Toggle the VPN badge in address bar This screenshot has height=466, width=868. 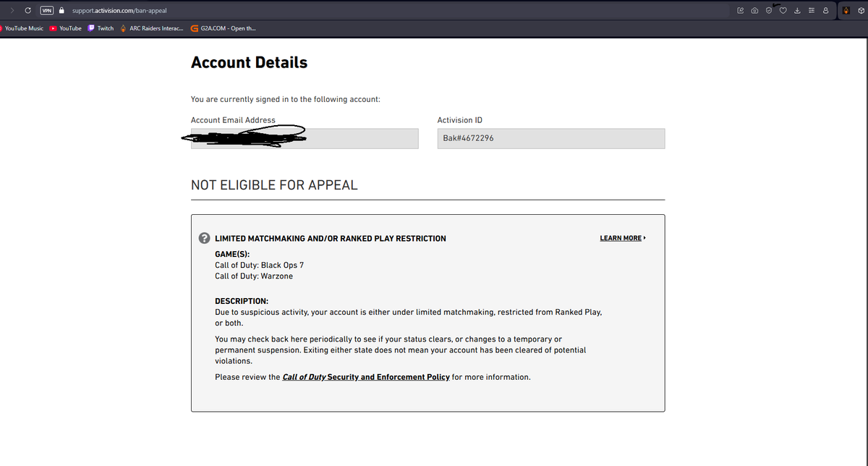click(47, 10)
